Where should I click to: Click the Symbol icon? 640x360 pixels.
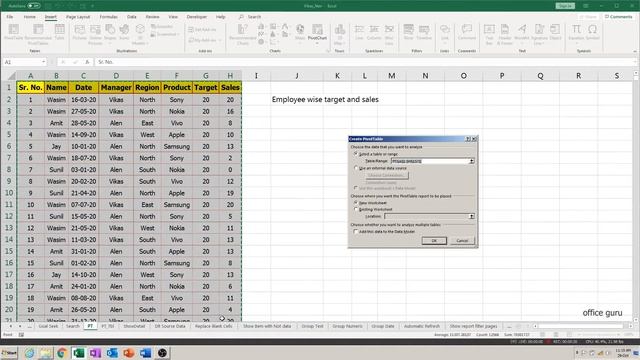[x=593, y=32]
